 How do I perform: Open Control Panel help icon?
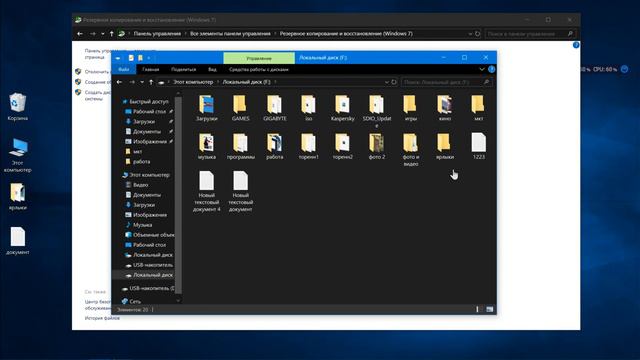pyautogui.click(x=576, y=45)
